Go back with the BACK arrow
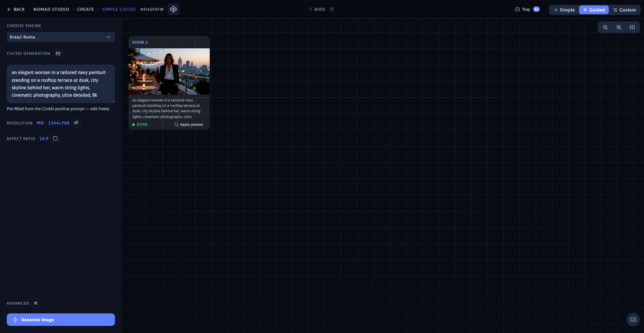Screen dimensions: 644x333 coord(16,9)
